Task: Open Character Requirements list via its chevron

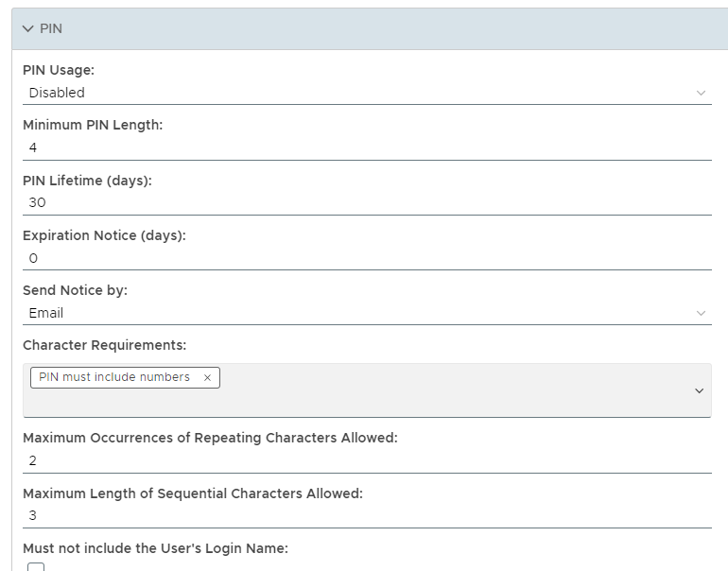Action: tap(700, 390)
